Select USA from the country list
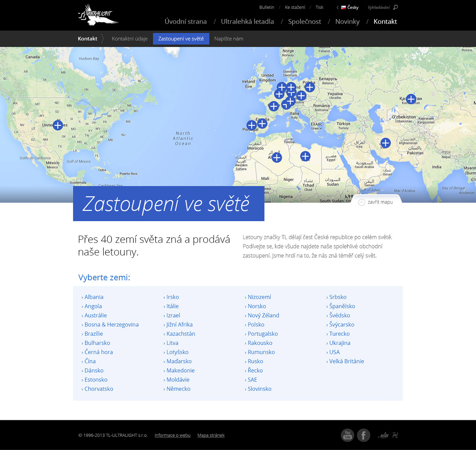 (334, 352)
